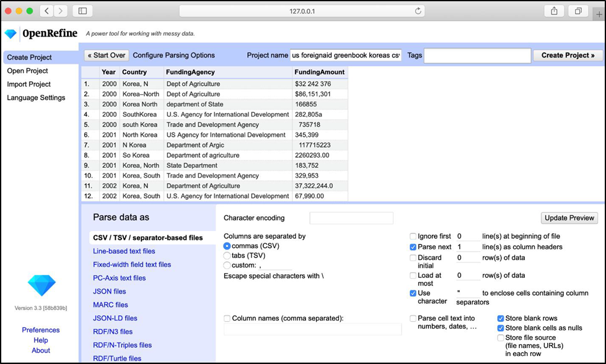
Task: Switch to Language Settings in sidebar
Action: pos(36,98)
